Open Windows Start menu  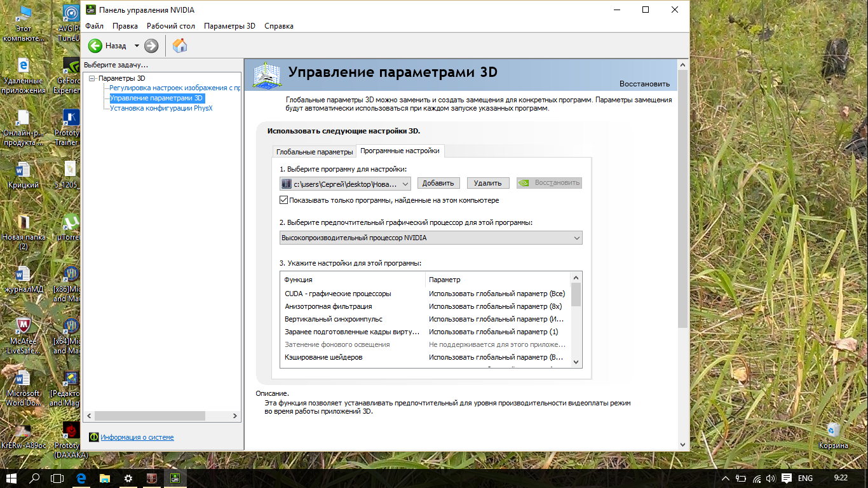pos(11,478)
